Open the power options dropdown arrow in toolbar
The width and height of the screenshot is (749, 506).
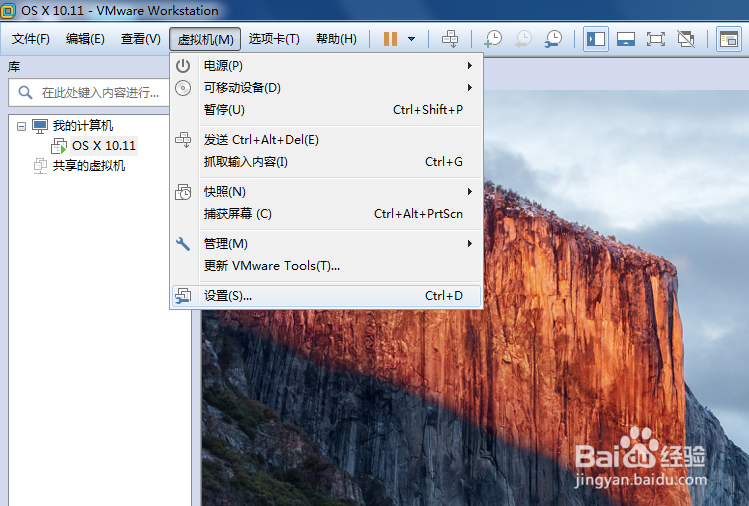(411, 39)
